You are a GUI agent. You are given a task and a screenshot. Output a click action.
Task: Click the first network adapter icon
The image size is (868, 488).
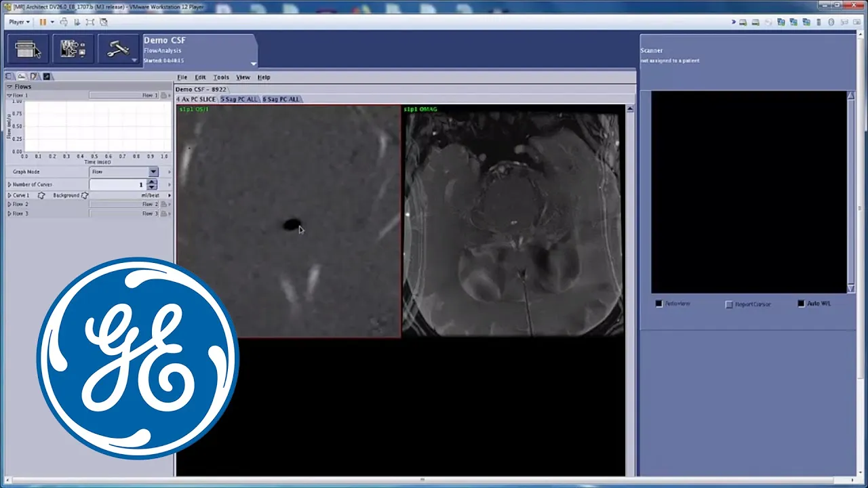pyautogui.click(x=781, y=22)
